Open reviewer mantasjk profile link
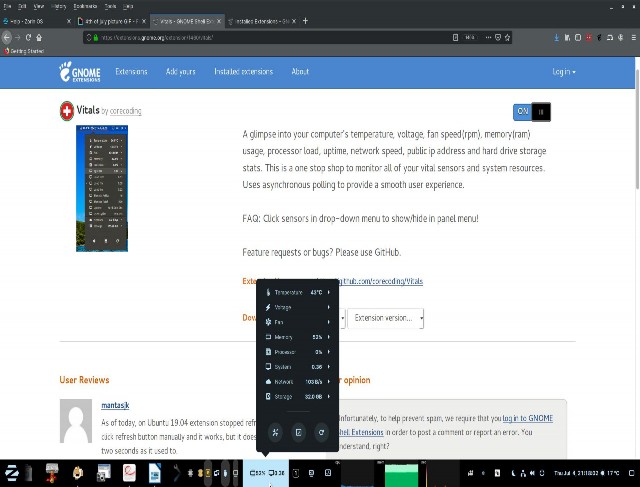This screenshot has height=487, width=640. (115, 405)
